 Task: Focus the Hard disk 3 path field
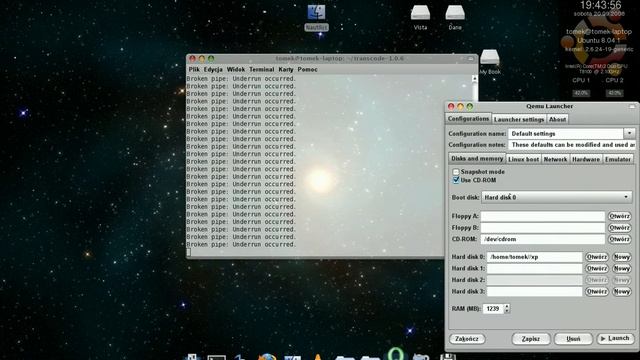pos(534,291)
